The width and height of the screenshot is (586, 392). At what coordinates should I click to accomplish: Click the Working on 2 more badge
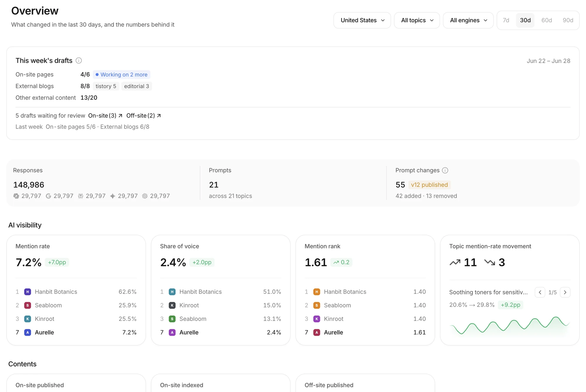click(x=122, y=74)
